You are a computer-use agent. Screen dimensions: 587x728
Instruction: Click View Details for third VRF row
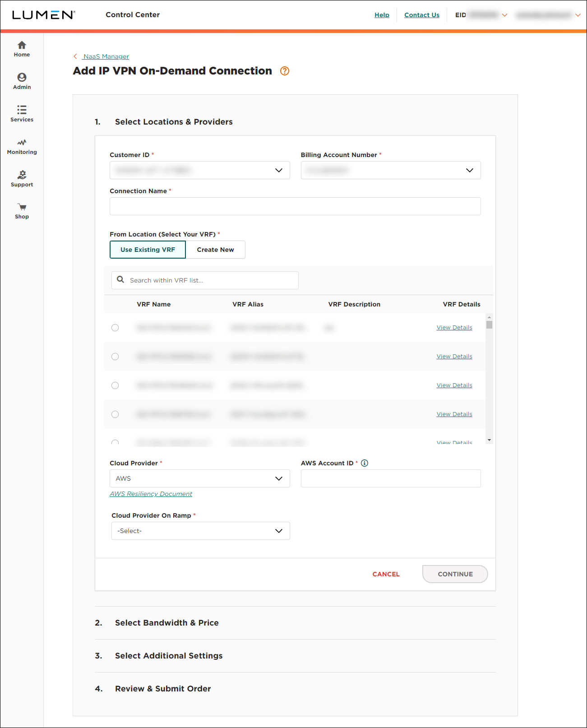[454, 385]
